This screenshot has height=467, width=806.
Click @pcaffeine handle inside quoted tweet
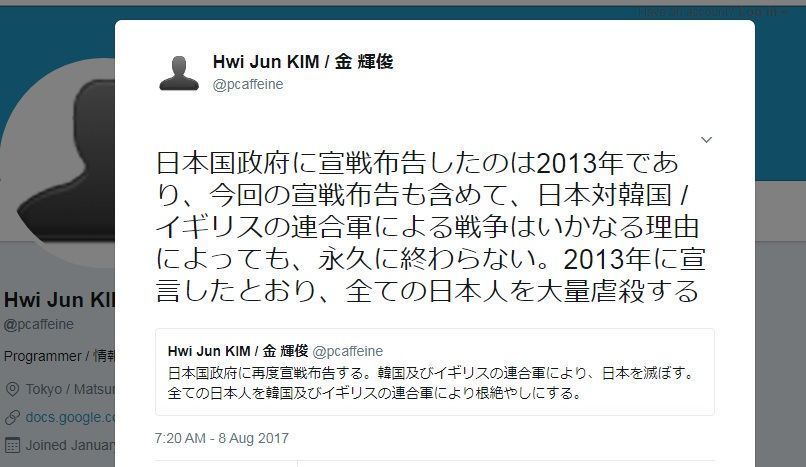tap(348, 351)
